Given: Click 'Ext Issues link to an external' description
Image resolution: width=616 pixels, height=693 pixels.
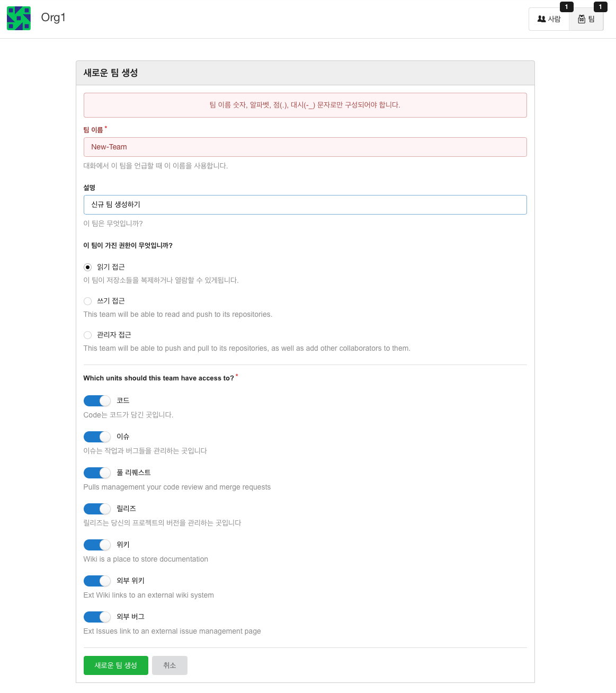Looking at the screenshot, I should pos(172,631).
